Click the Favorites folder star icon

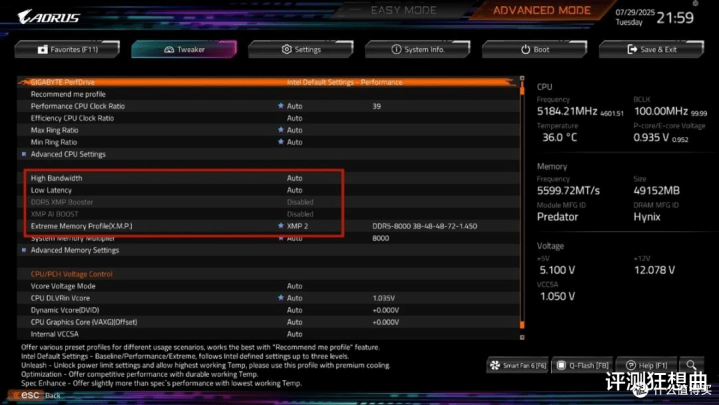pos(43,49)
